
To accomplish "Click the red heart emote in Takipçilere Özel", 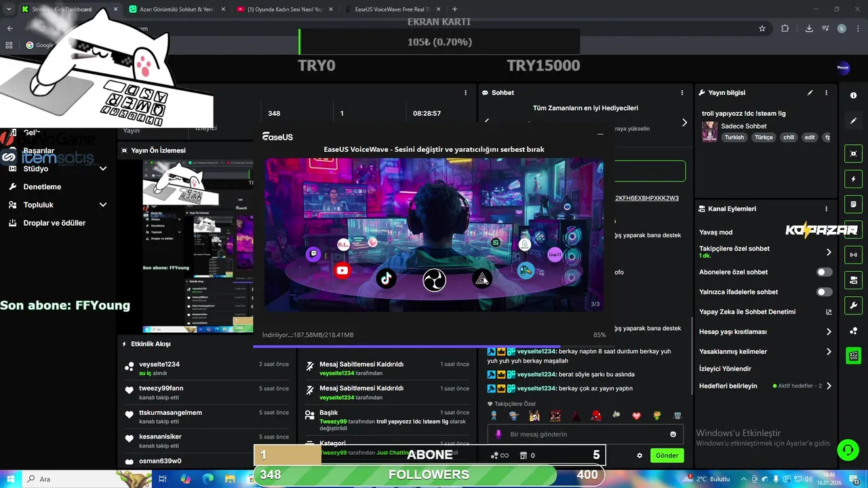I will pyautogui.click(x=636, y=415).
